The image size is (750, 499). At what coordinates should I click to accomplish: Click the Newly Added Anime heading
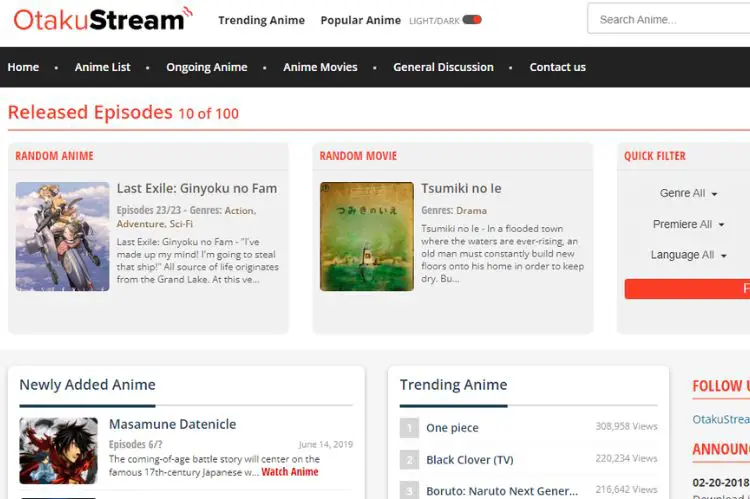[x=88, y=385]
